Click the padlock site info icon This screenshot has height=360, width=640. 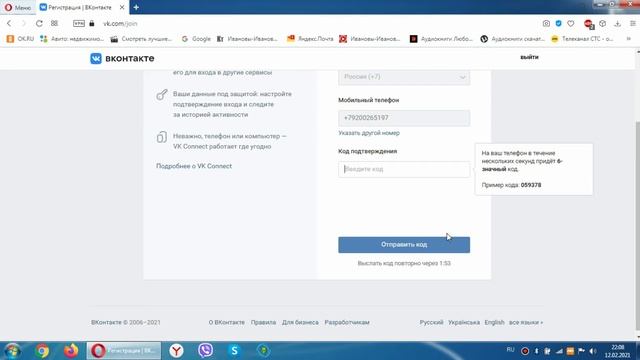[x=92, y=24]
